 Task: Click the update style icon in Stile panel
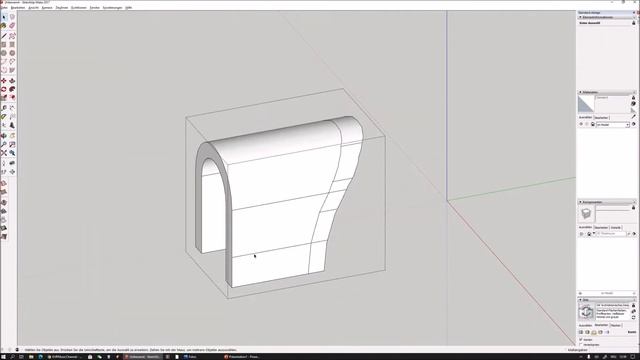633,317
